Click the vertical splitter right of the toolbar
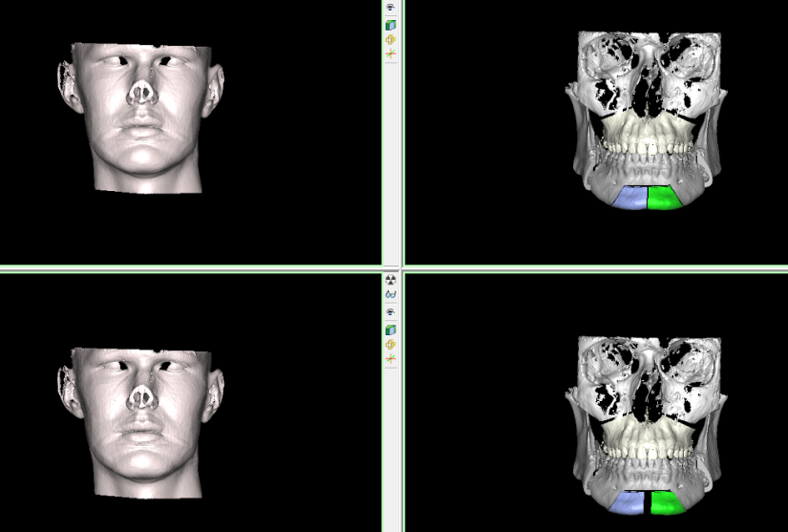The image size is (788, 532). pos(402,133)
